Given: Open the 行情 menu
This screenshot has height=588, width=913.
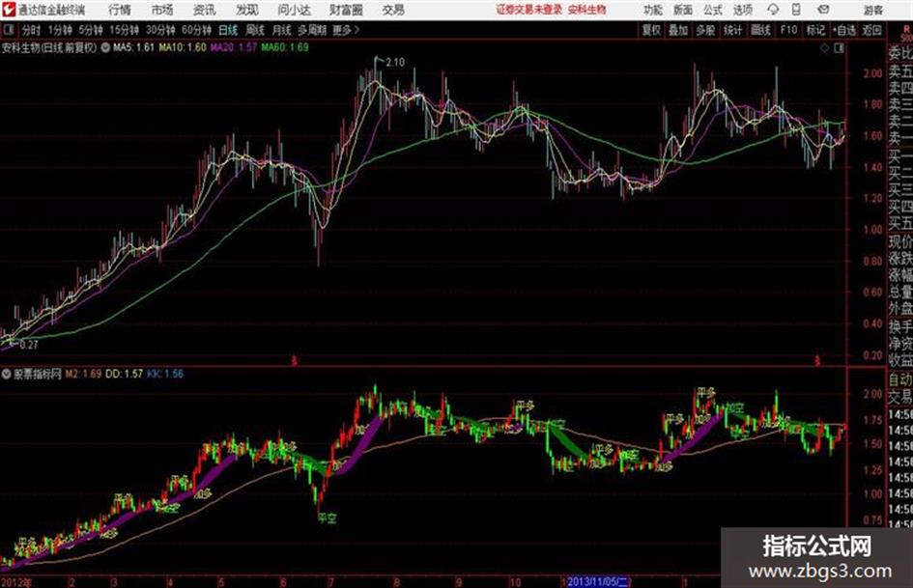Looking at the screenshot, I should [120, 10].
